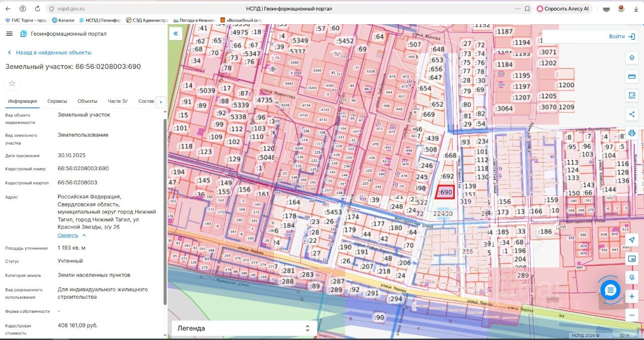Activate the ruler measurement tool
Image resolution: width=644 pixels, height=340 pixels.
click(632, 77)
